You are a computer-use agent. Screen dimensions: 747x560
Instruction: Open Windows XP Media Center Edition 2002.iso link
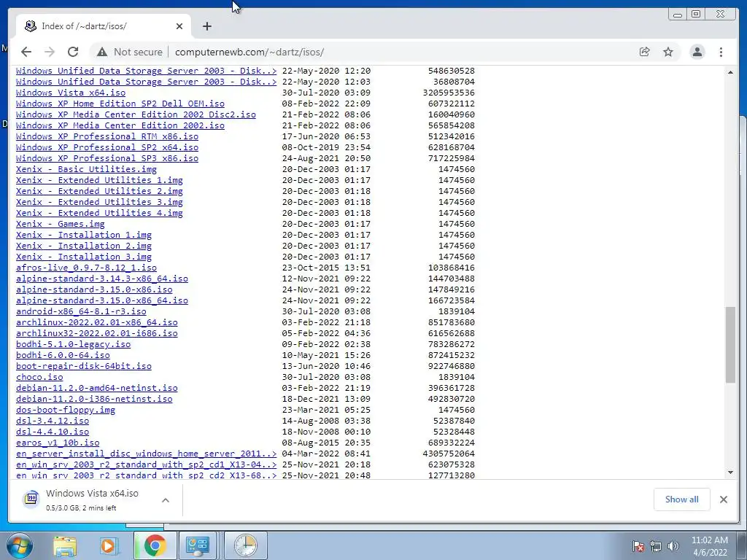coord(120,125)
